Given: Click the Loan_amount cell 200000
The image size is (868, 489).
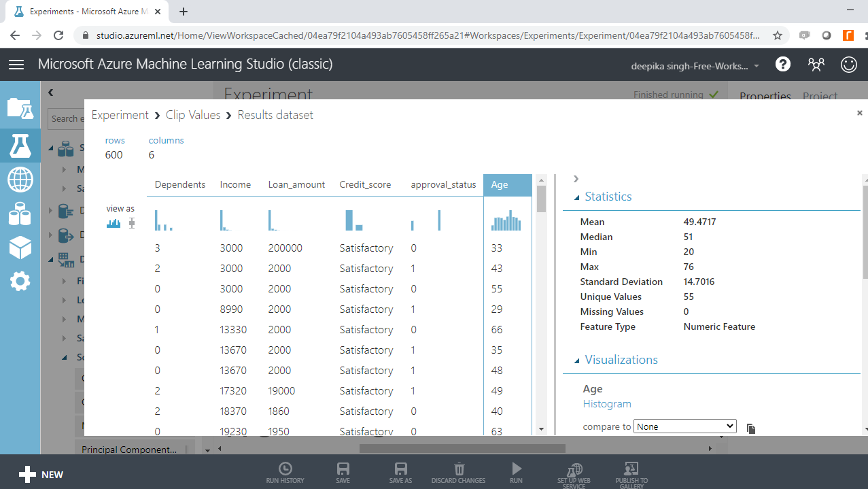Looking at the screenshot, I should (285, 248).
